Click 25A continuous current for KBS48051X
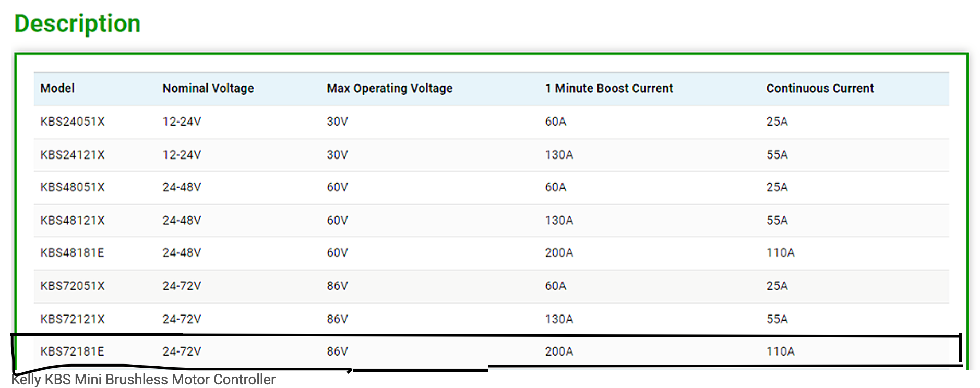 click(777, 187)
